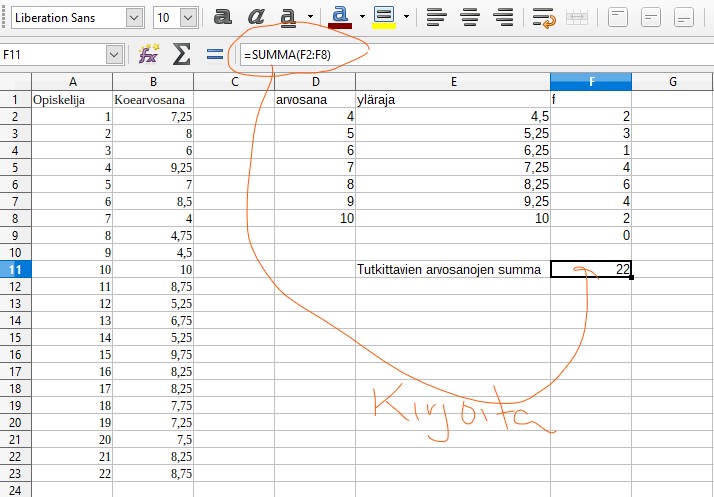This screenshot has width=714, height=497.
Task: Click the Bold formatting icon
Action: [224, 17]
